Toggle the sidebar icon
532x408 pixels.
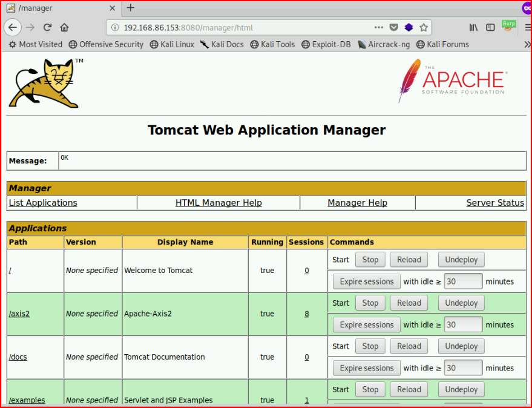click(x=490, y=27)
